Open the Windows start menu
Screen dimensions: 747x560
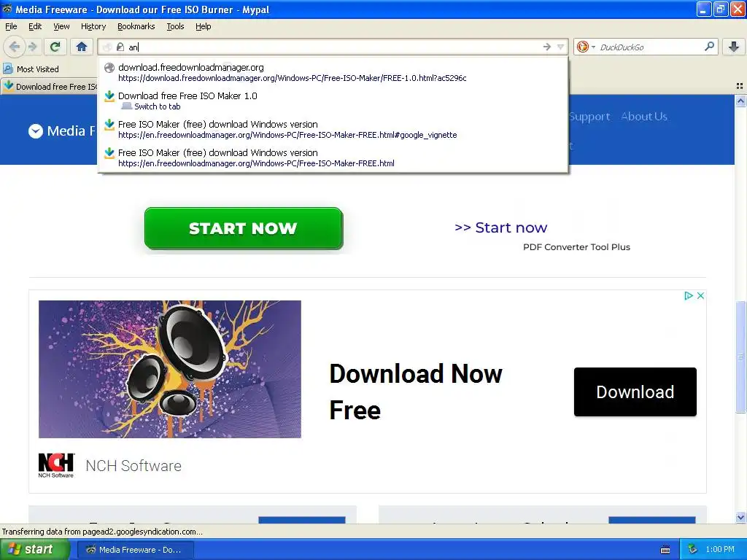(34, 550)
